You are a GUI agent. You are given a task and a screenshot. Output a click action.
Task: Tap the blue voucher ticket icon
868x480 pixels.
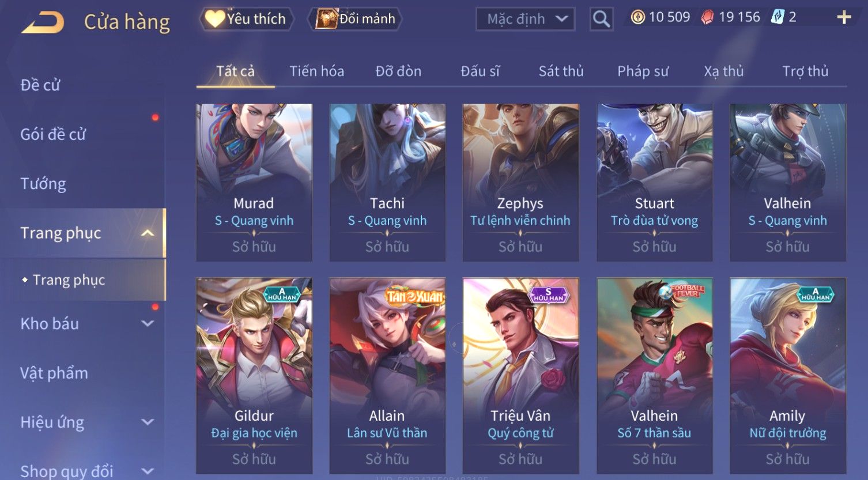coord(777,17)
